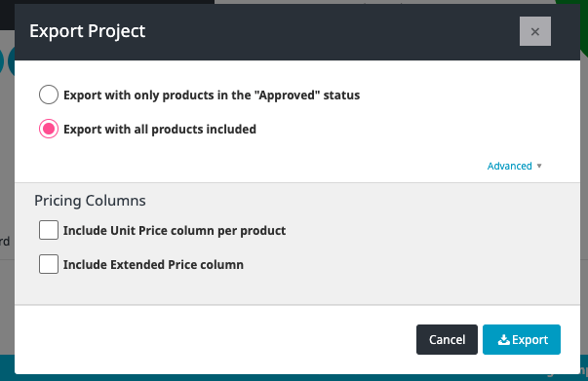Open the Advanced options link
The width and height of the screenshot is (588, 381).
(509, 166)
